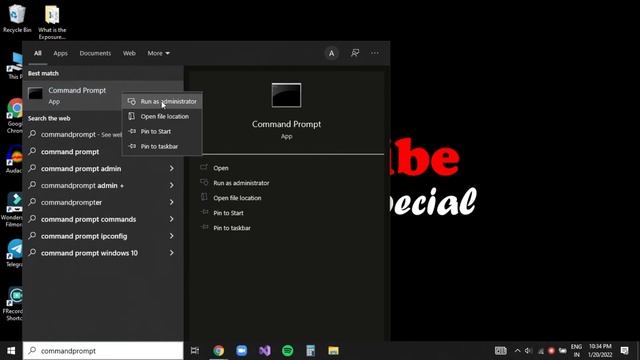Open Zoom from the taskbar
This screenshot has width=640, height=360.
(x=242, y=351)
